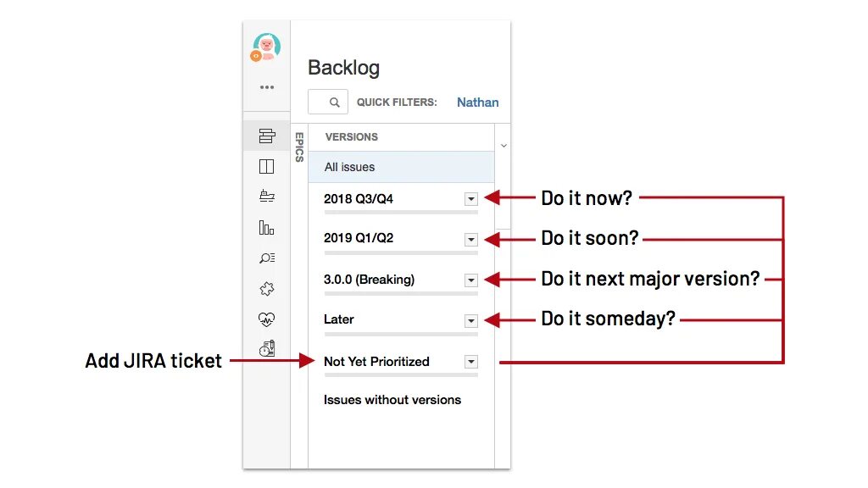Image resolution: width=868 pixels, height=488 pixels.
Task: Open the heart pulse health icon
Action: pos(267,319)
